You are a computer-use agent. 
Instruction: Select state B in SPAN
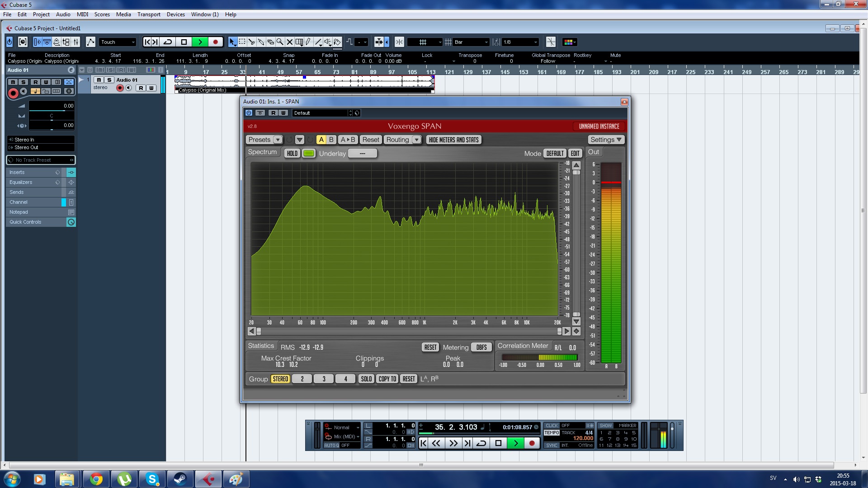pyautogui.click(x=331, y=140)
